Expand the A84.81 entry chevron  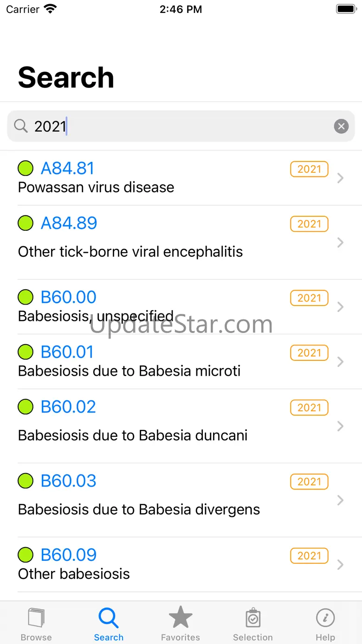340,178
